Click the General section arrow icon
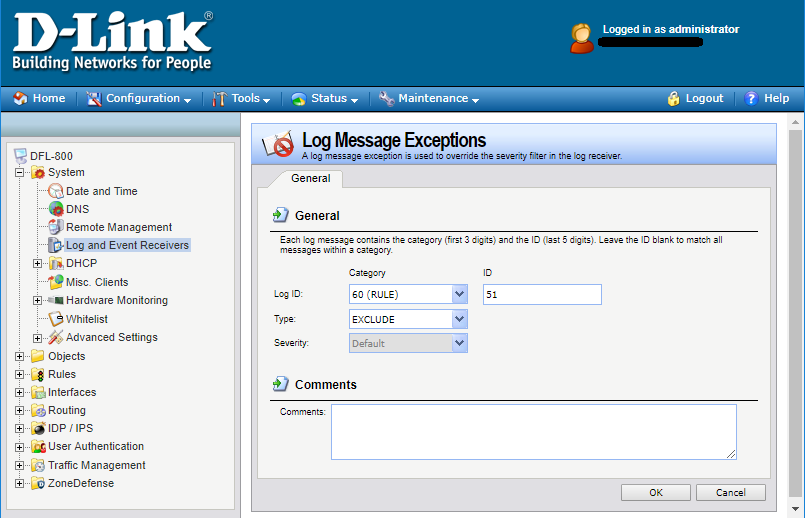The width and height of the screenshot is (805, 518). pos(280,215)
